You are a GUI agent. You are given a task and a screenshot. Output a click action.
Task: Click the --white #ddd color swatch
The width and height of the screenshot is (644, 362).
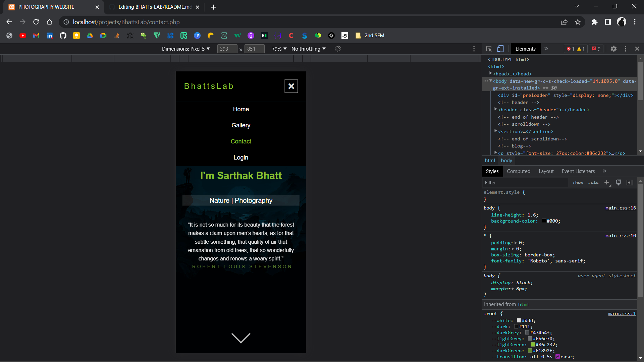519,321
